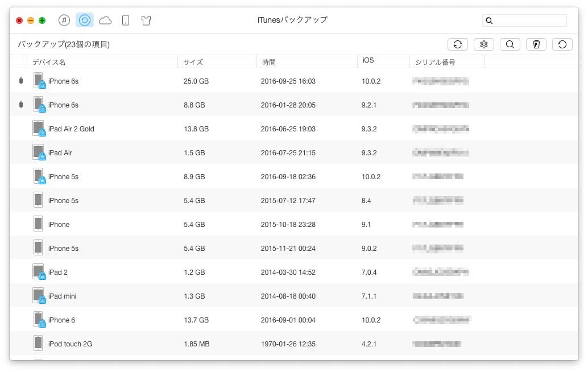The width and height of the screenshot is (588, 372).
Task: Open the connected device manager
Action: coord(126,20)
